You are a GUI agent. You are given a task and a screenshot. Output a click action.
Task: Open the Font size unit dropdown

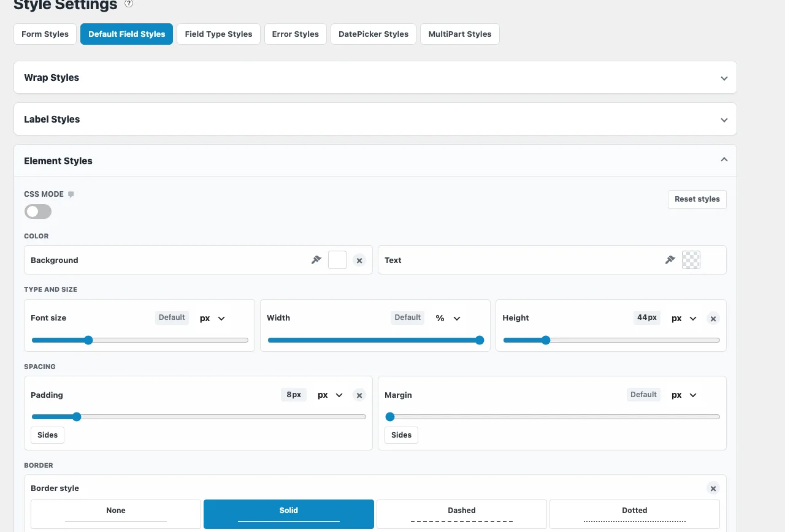click(x=213, y=318)
